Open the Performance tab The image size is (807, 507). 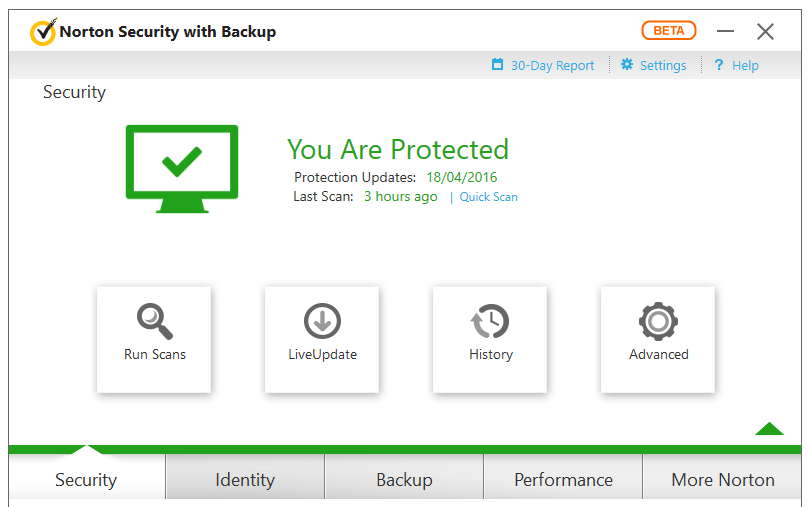coord(563,479)
